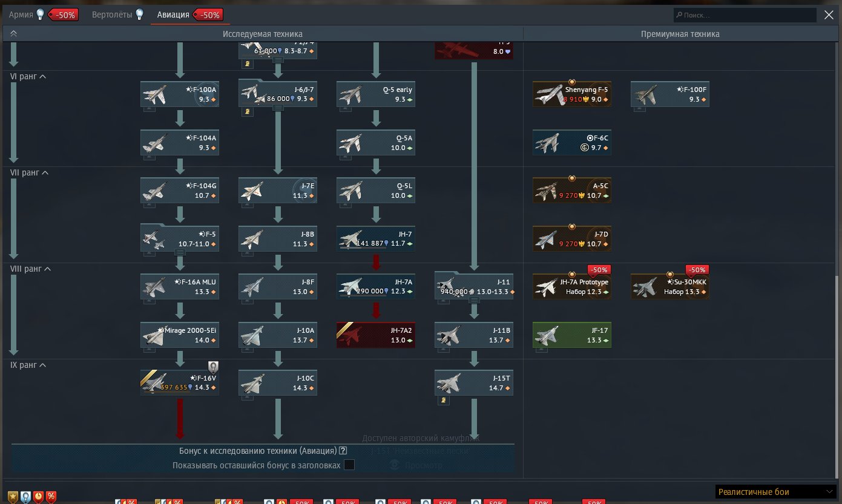This screenshot has height=504, width=842.
Task: Open the help question mark for research bonus
Action: point(343,450)
